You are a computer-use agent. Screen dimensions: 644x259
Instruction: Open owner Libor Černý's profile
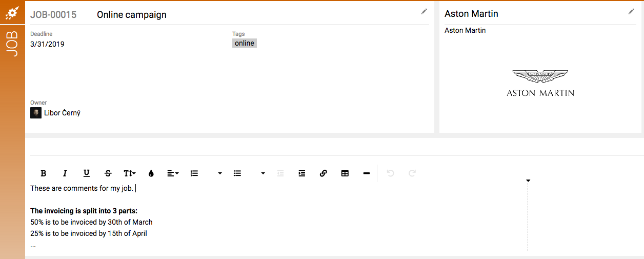[x=62, y=113]
